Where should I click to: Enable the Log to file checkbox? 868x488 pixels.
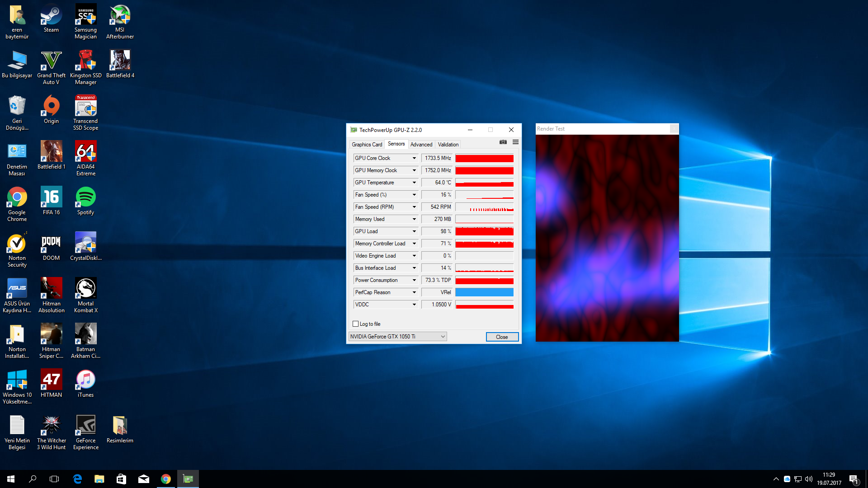coord(355,324)
